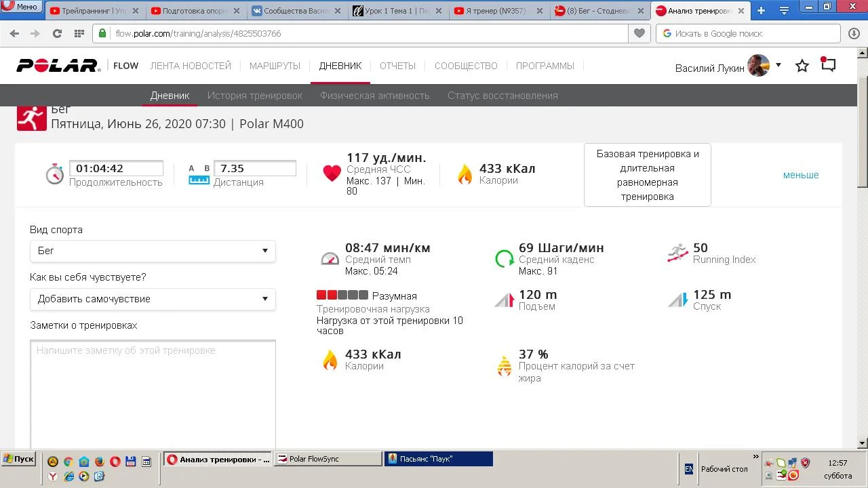Image resolution: width=868 pixels, height=488 pixels.
Task: Click the favorites star icon
Action: click(x=802, y=66)
